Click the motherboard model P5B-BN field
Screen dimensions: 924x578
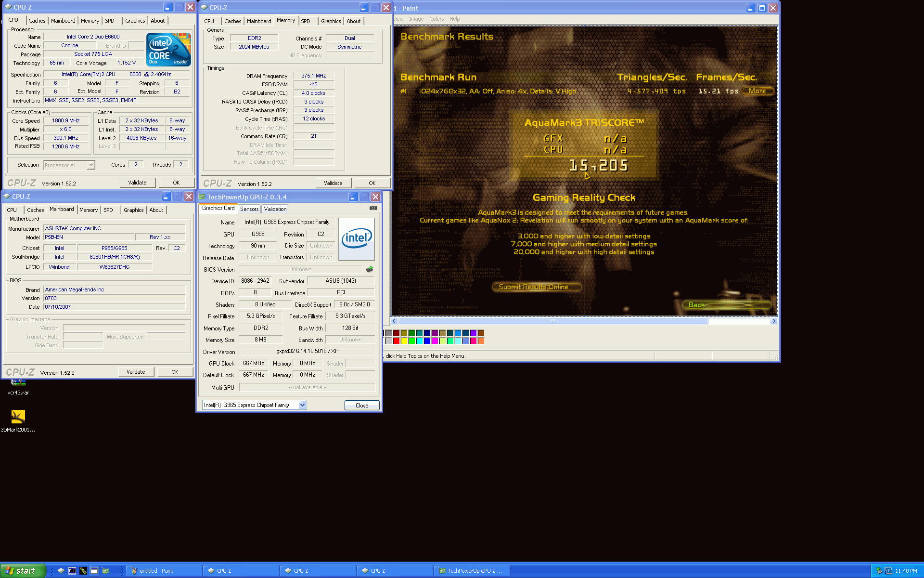click(x=89, y=237)
